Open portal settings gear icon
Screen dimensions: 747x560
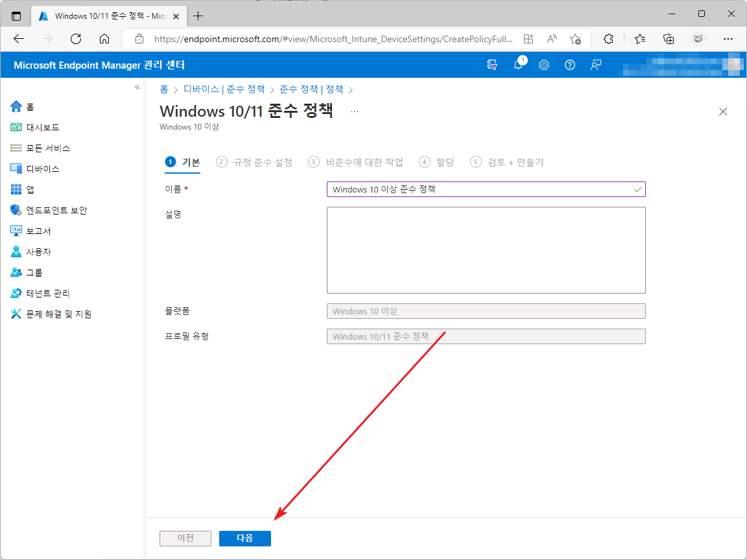[x=544, y=65]
